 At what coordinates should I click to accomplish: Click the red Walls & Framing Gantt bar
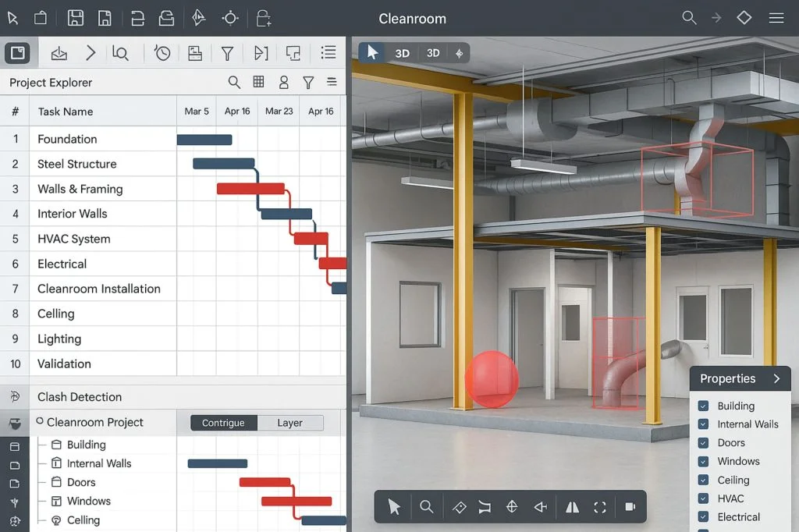click(250, 189)
